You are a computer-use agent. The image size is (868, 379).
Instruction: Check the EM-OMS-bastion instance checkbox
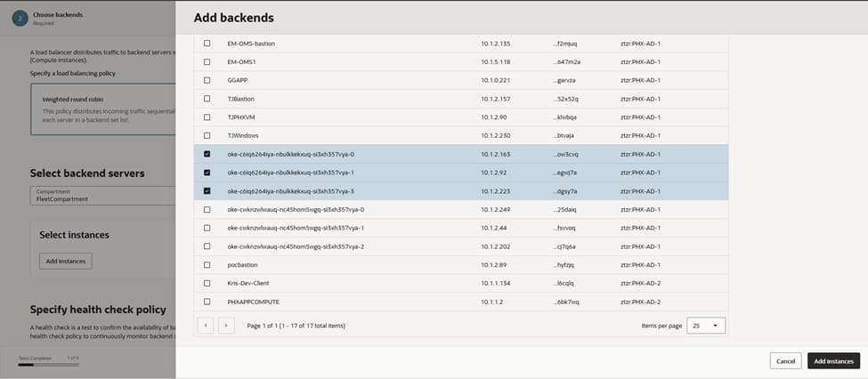[207, 44]
